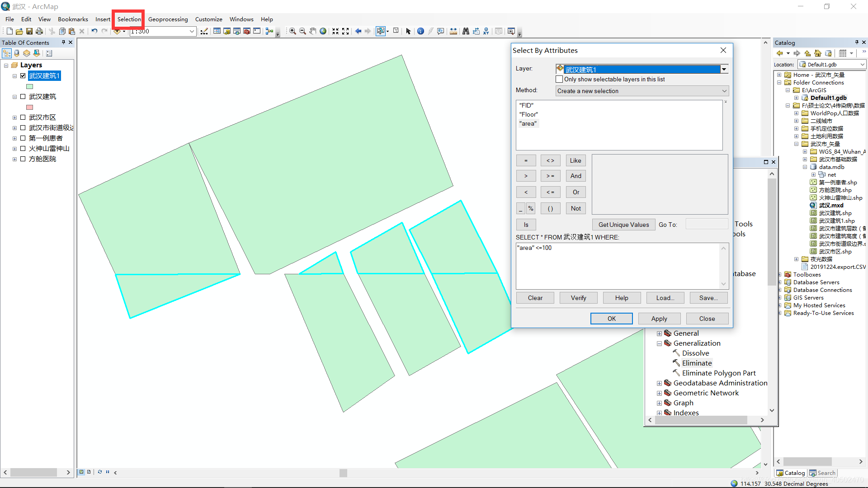Click the Verify button in Select By Attributes
The height and width of the screenshot is (488, 868).
(578, 298)
